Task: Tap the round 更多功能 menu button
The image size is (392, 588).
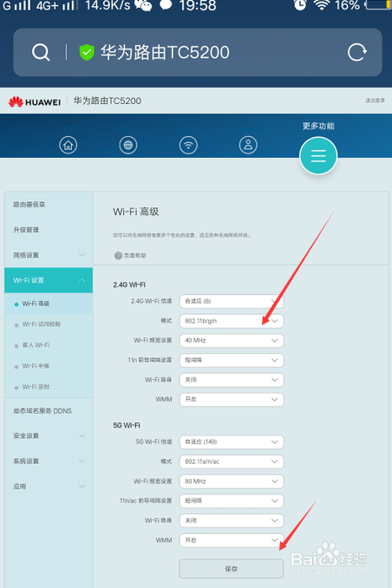Action: (x=318, y=155)
